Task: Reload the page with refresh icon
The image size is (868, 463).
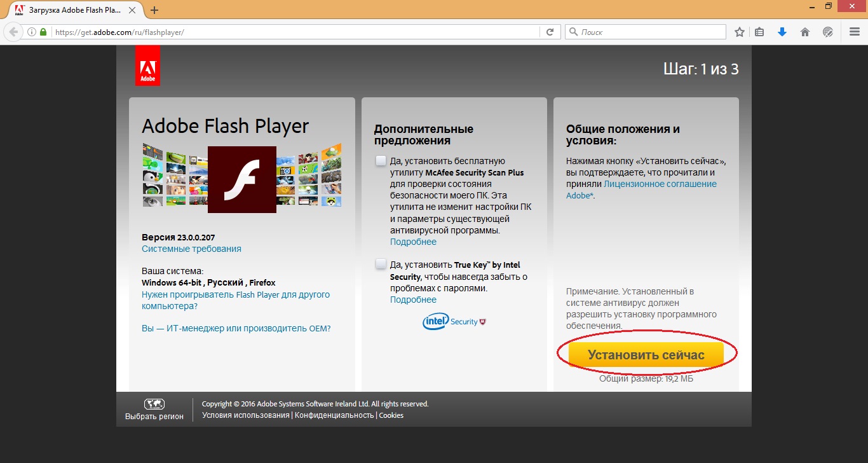Action: (x=550, y=32)
